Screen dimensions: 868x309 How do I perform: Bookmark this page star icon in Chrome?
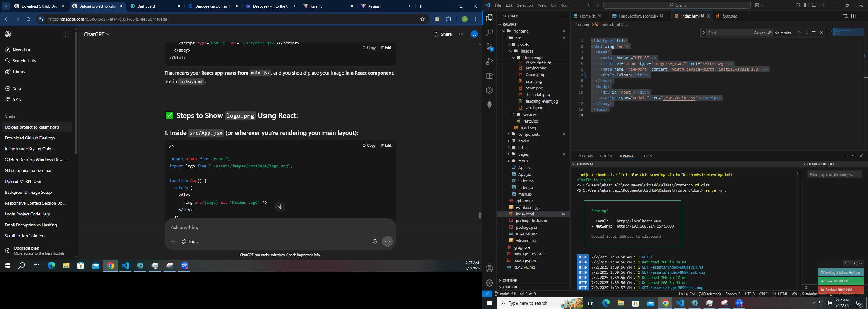click(x=422, y=19)
